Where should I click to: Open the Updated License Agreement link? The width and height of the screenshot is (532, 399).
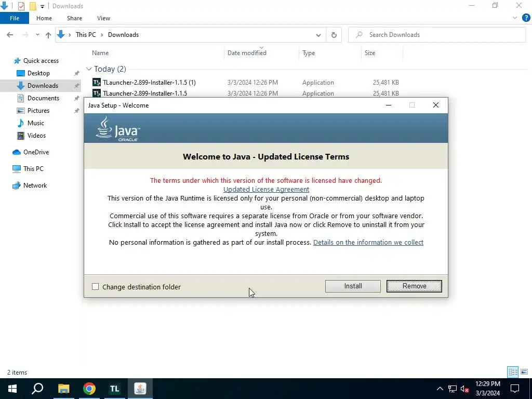click(266, 189)
